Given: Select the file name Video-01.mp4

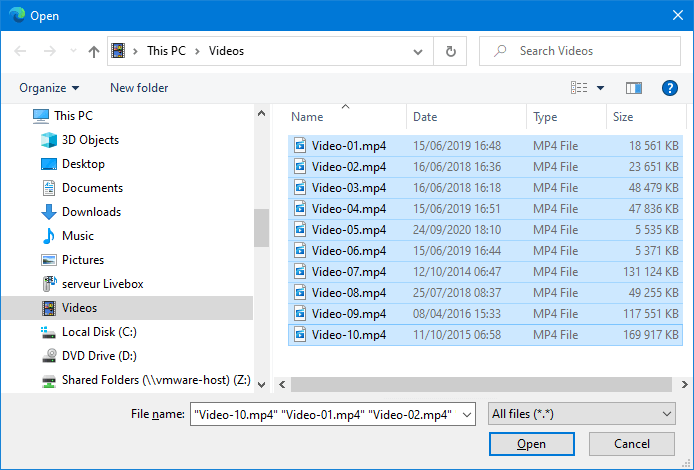Looking at the screenshot, I should click(349, 146).
